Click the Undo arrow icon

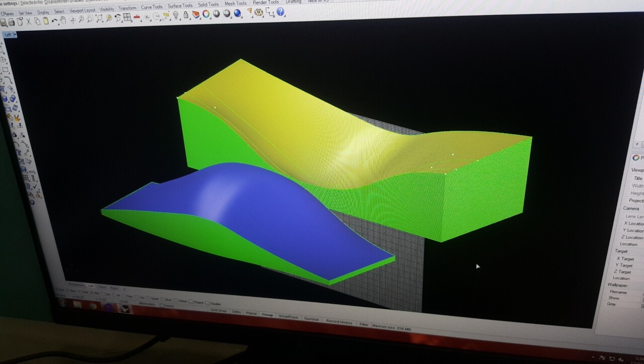tap(54, 21)
